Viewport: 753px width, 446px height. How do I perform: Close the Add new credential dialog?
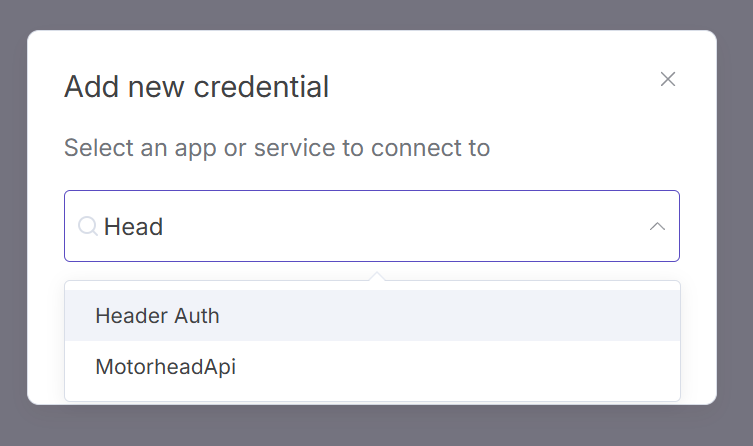(x=668, y=79)
